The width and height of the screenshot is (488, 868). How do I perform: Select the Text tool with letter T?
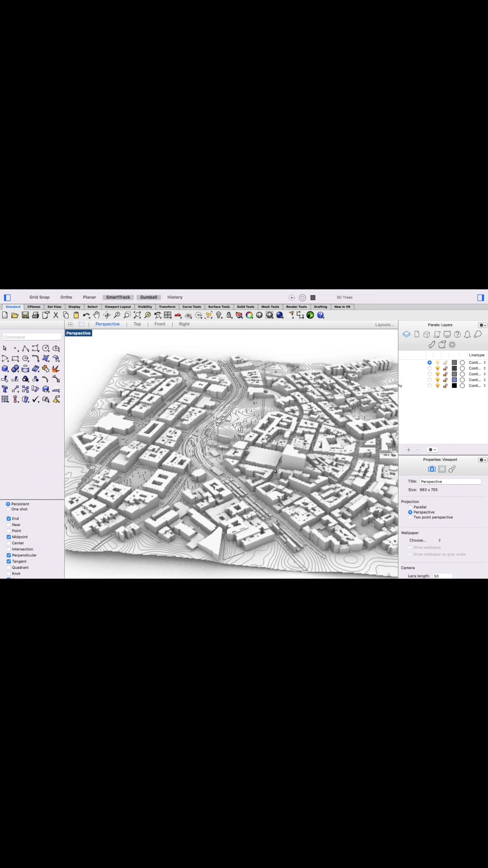tap(5, 389)
